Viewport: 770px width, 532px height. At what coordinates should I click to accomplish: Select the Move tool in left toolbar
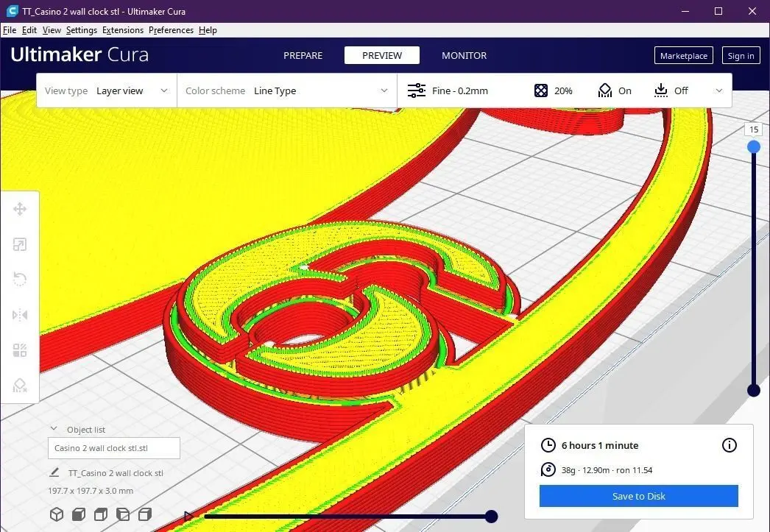20,209
